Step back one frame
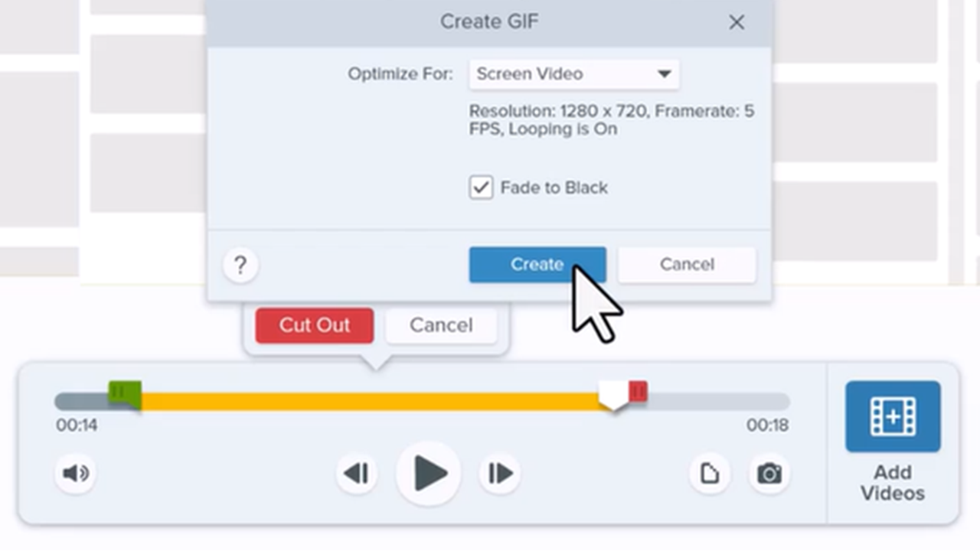This screenshot has height=551, width=980. [356, 474]
